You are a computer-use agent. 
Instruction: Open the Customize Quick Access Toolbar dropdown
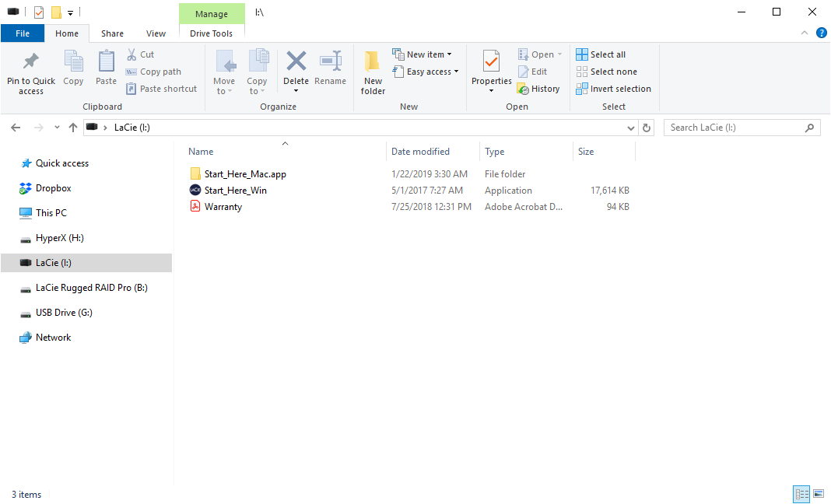click(x=70, y=12)
